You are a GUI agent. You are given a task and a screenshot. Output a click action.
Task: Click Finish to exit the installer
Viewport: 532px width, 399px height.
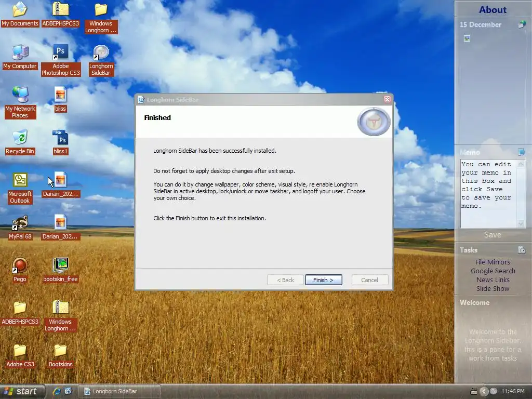pyautogui.click(x=323, y=280)
